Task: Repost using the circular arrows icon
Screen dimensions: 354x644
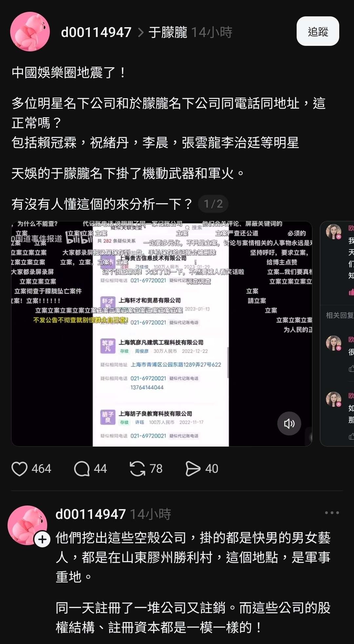Action: pyautogui.click(x=137, y=469)
